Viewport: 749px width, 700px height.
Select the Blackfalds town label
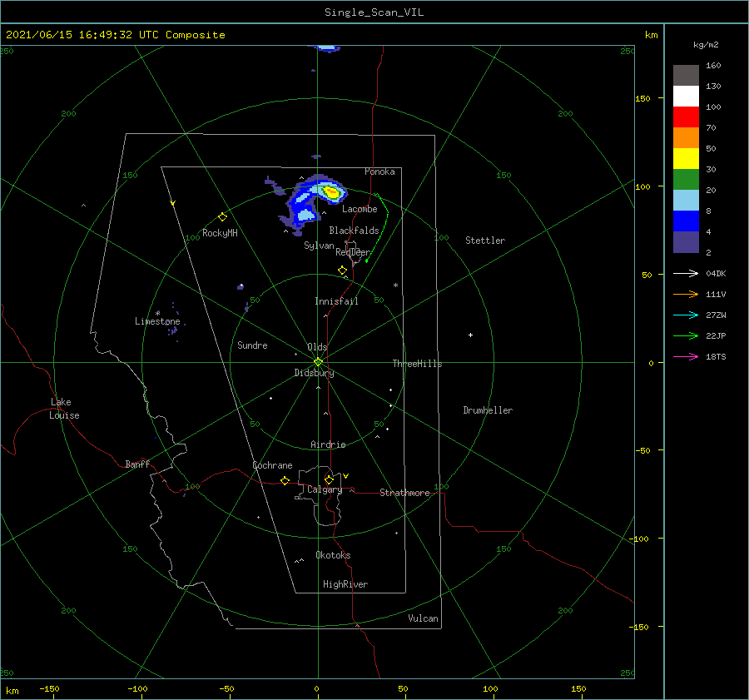tap(354, 231)
